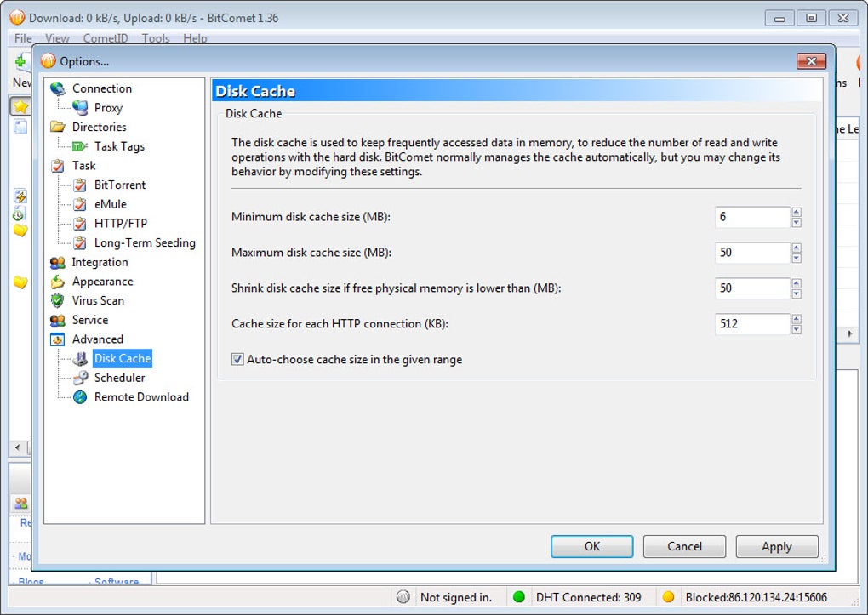Open the View menu
Image resolution: width=868 pixels, height=615 pixels.
click(x=58, y=38)
